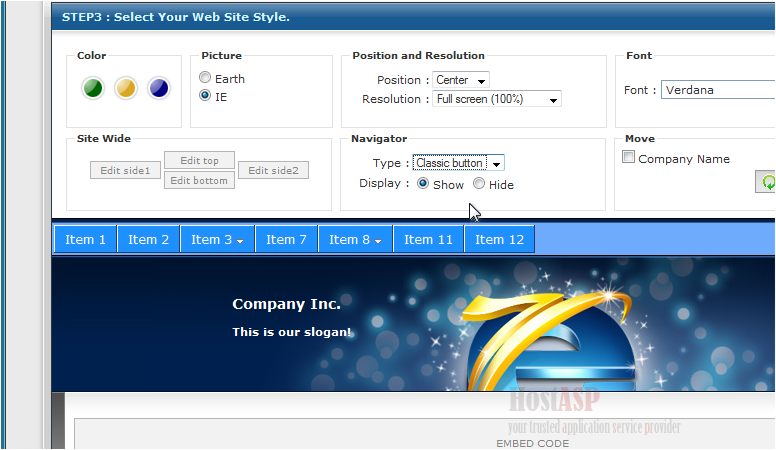This screenshot has height=450, width=776.
Task: Click the green refresh icon under Move
Action: [767, 182]
